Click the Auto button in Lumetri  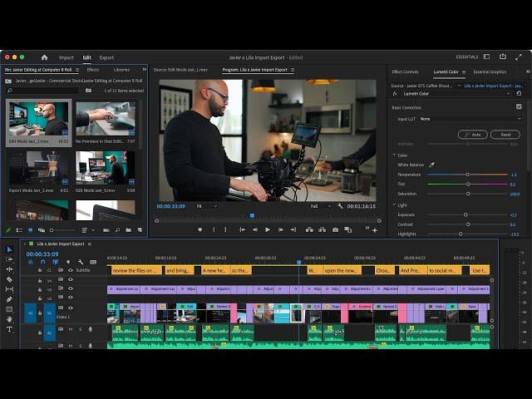coord(473,135)
